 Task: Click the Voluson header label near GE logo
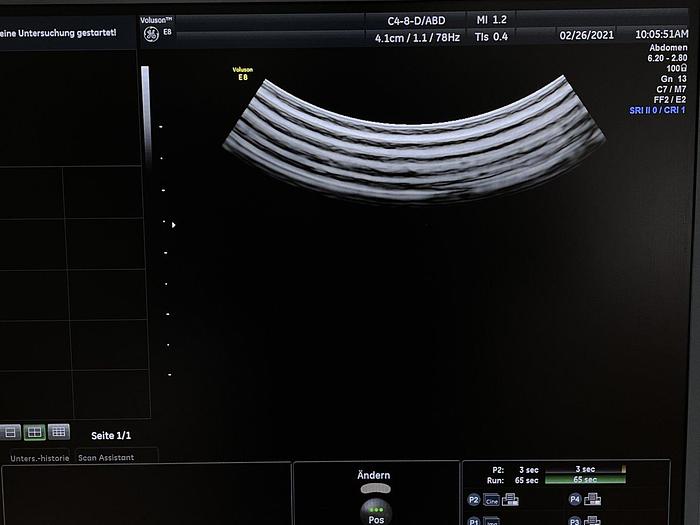point(156,20)
